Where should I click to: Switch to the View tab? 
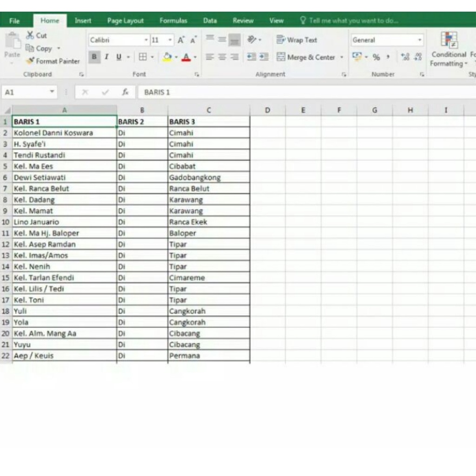pos(276,20)
